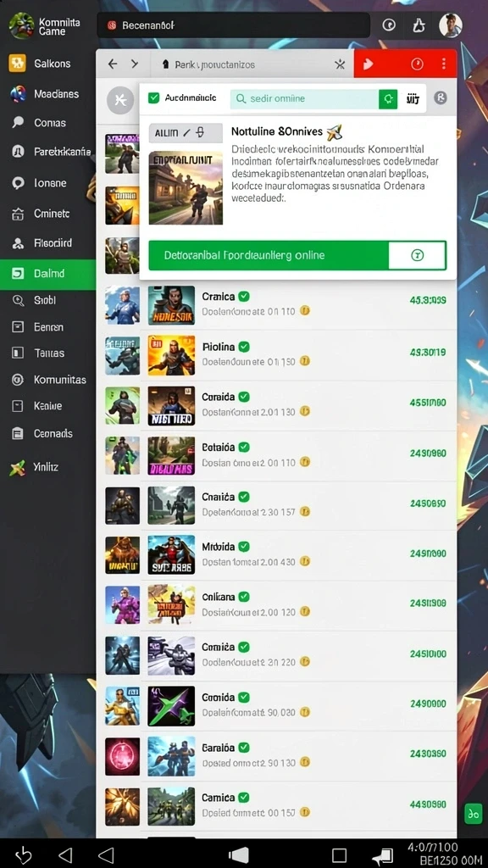Click the gold coin icon on Riolina row
The image size is (488, 868).
pos(304,361)
